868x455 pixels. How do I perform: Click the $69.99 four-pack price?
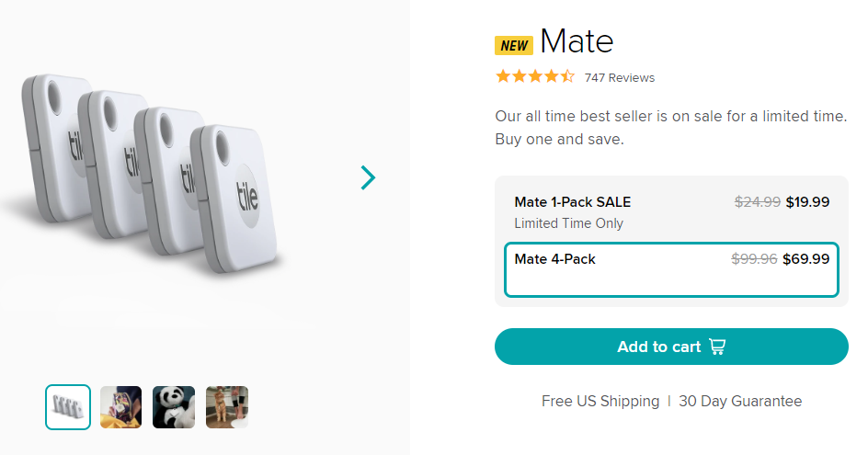[x=805, y=259]
